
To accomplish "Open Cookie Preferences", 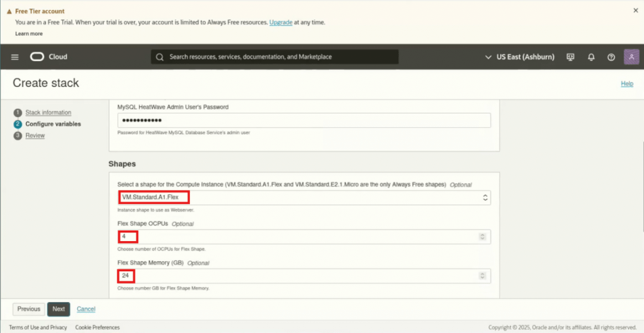I will pyautogui.click(x=97, y=327).
